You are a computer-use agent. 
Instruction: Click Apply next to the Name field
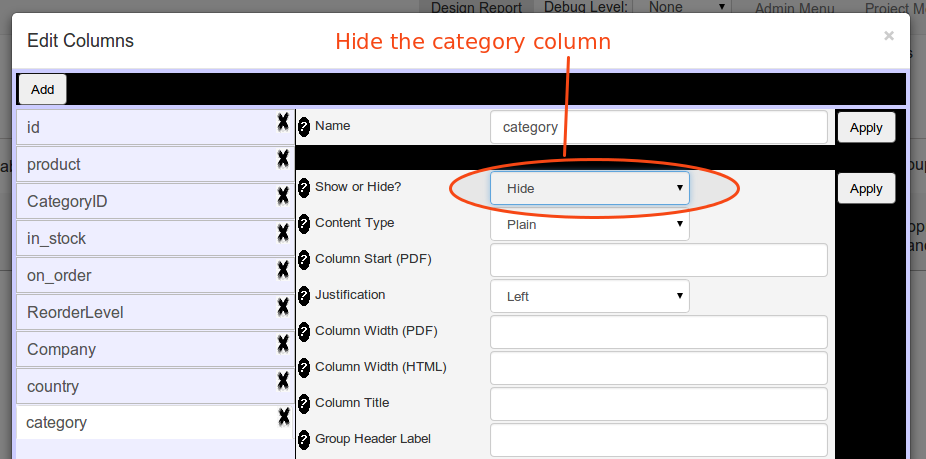click(x=866, y=128)
